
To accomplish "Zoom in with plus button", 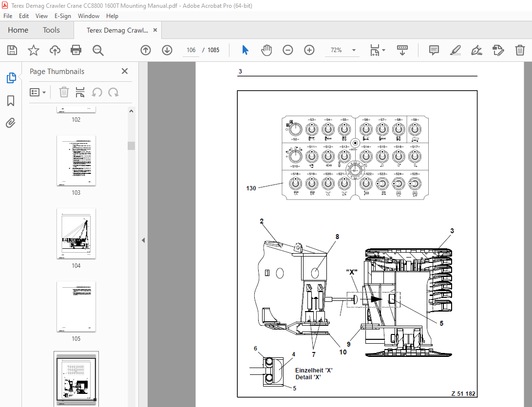I will pos(309,50).
